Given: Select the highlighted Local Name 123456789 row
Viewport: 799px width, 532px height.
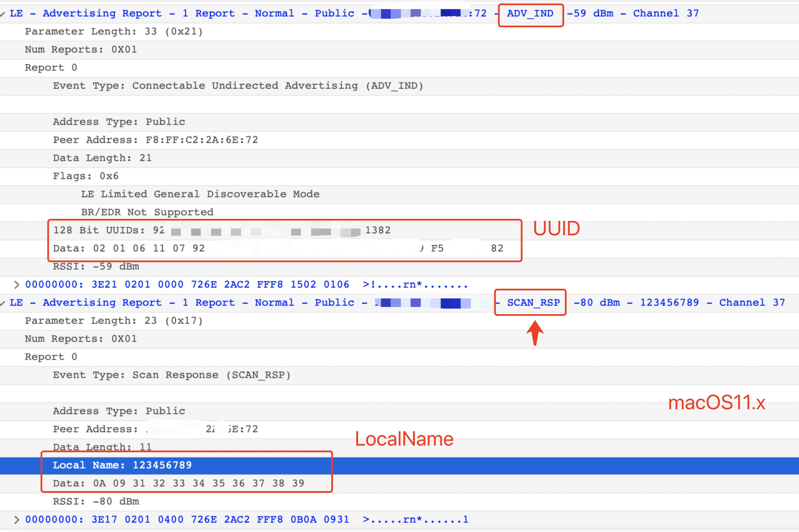Looking at the screenshot, I should coord(122,465).
